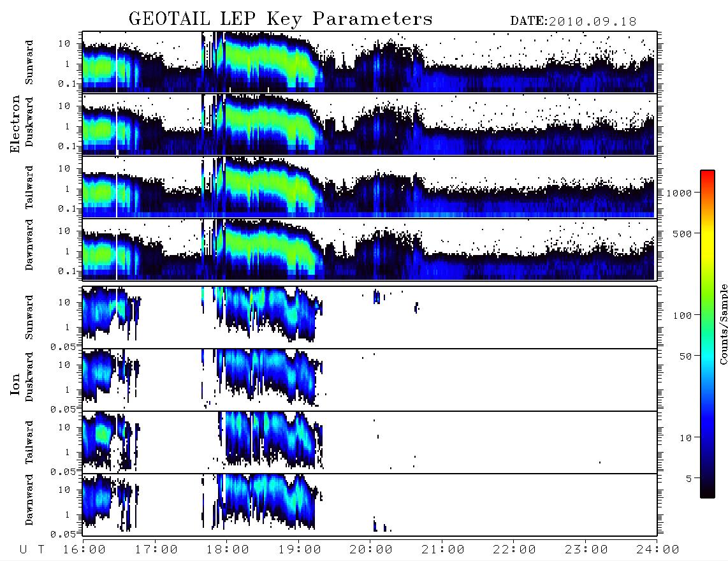Image resolution: width=728 pixels, height=561 pixels.
Task: Click the Electron Duskward spectrogram panel
Action: [x=370, y=124]
